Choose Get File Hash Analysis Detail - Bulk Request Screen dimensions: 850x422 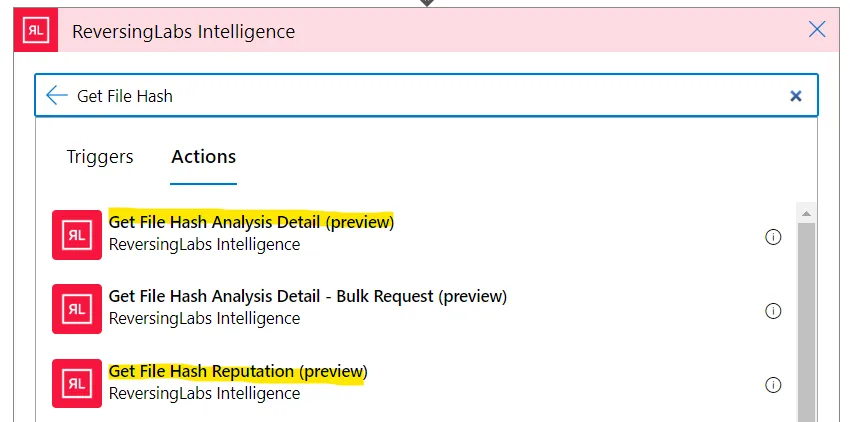(x=307, y=297)
